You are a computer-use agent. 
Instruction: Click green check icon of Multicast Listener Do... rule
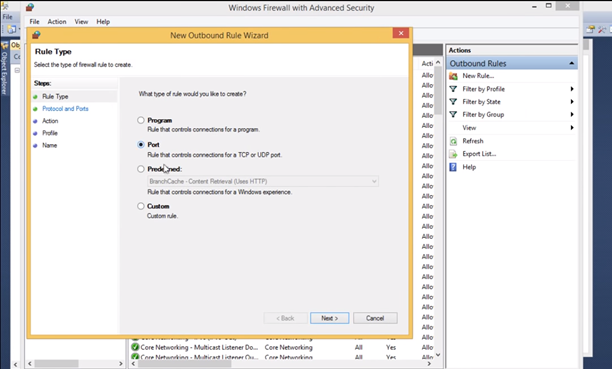tap(135, 347)
